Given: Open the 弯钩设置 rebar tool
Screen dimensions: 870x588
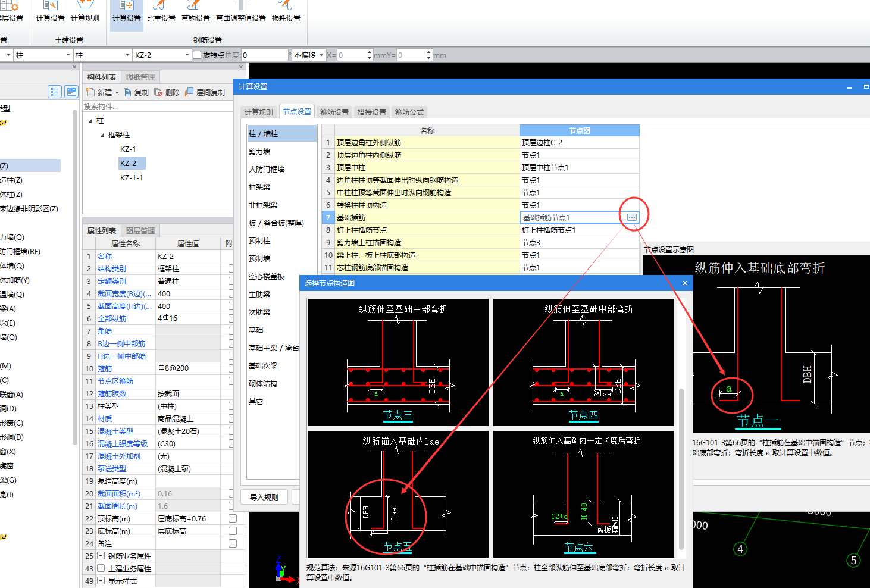Looking at the screenshot, I should [x=196, y=12].
